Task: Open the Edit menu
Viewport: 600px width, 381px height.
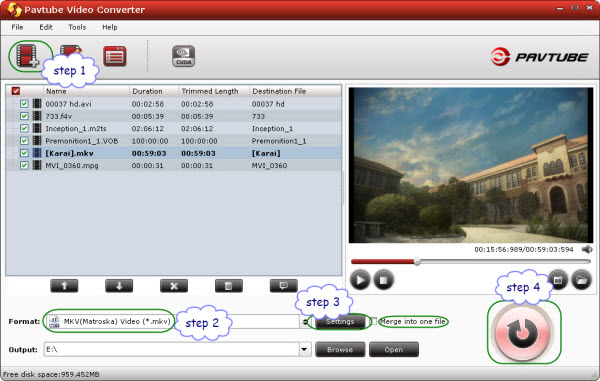Action: pyautogui.click(x=46, y=27)
